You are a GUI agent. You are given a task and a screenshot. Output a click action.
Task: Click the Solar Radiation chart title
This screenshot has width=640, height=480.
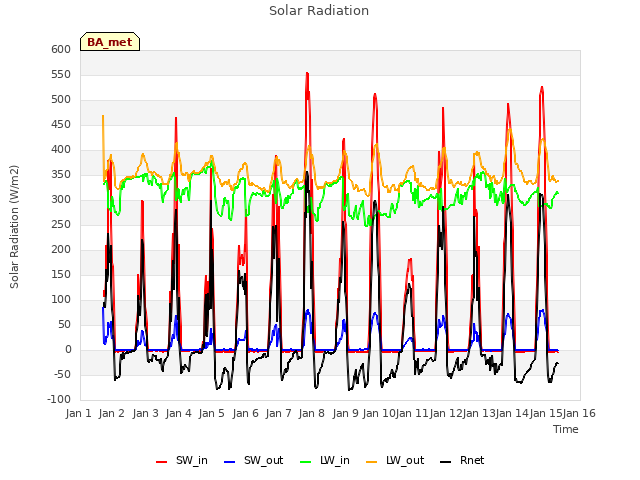pyautogui.click(x=319, y=10)
